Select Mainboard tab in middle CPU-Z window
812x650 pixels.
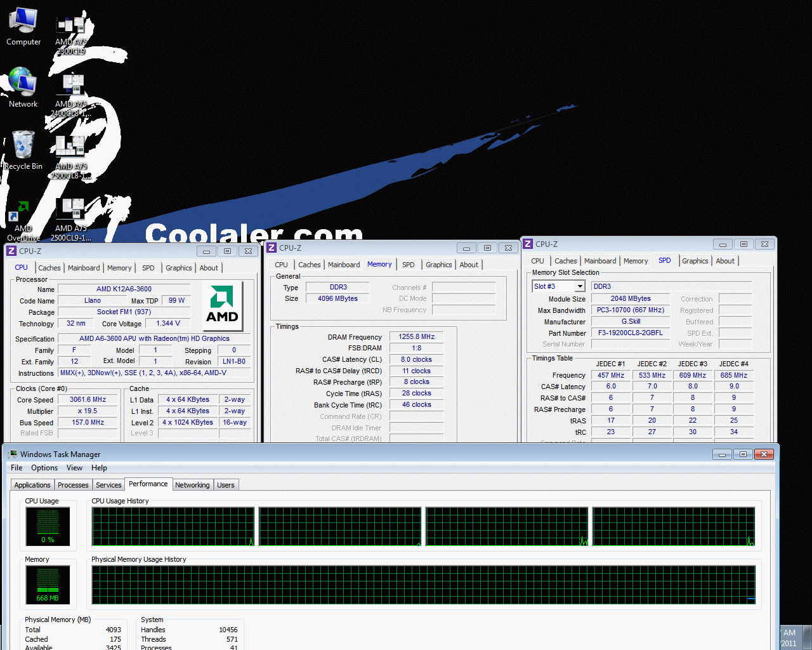coord(344,265)
